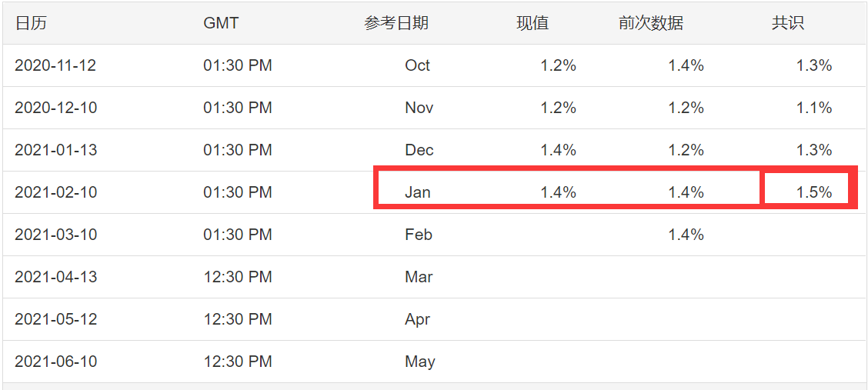Click the 日历 column header
The width and height of the screenshot is (868, 390).
pos(31,23)
